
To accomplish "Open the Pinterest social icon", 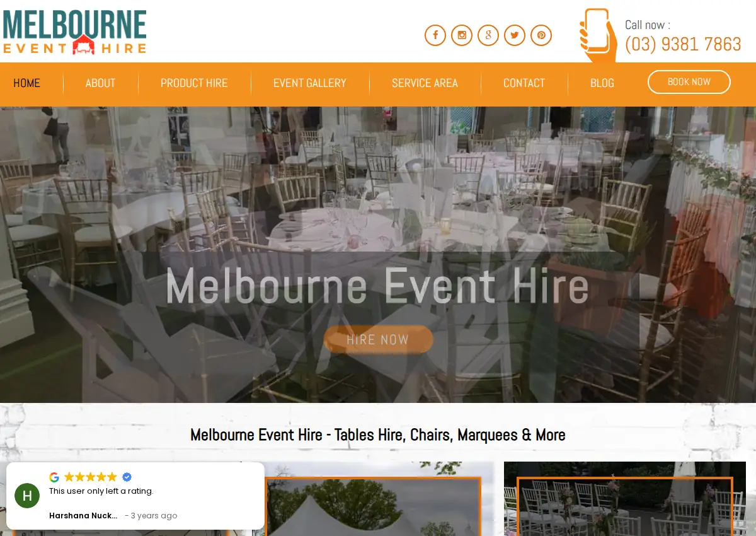I will coord(541,35).
